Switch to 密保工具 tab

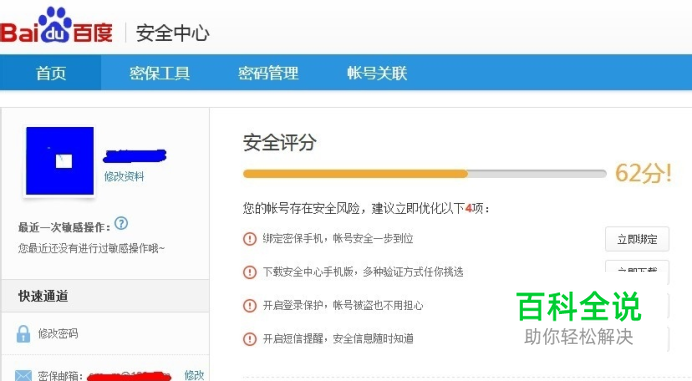(x=159, y=73)
